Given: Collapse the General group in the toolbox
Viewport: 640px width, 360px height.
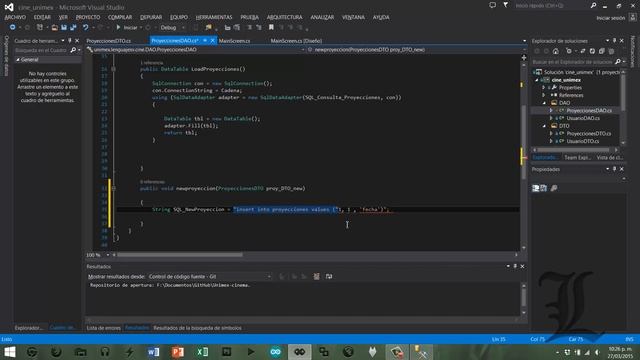Looking at the screenshot, I should click(18, 60).
